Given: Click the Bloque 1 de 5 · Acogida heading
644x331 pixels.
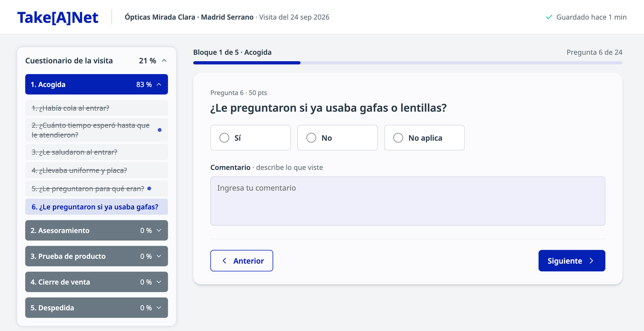Looking at the screenshot, I should (x=232, y=52).
